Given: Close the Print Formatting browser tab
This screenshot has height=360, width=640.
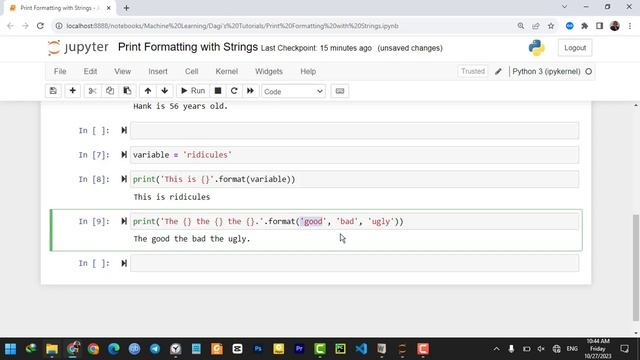Looking at the screenshot, I should (x=109, y=8).
